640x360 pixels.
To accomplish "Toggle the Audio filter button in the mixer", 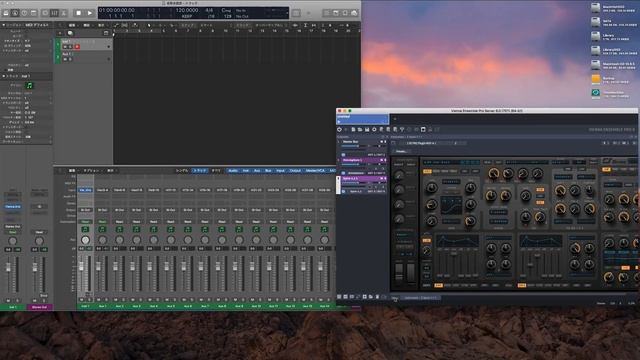I will click(233, 171).
